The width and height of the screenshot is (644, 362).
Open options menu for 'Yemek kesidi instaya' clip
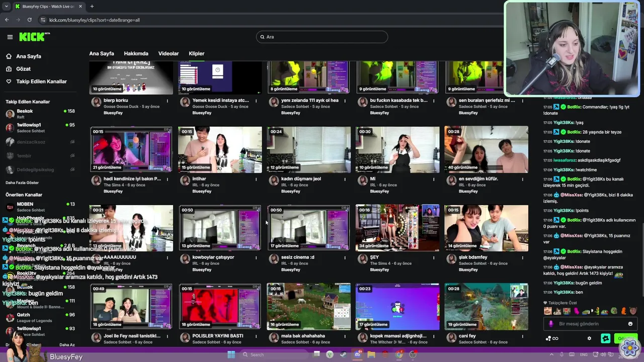(x=256, y=101)
